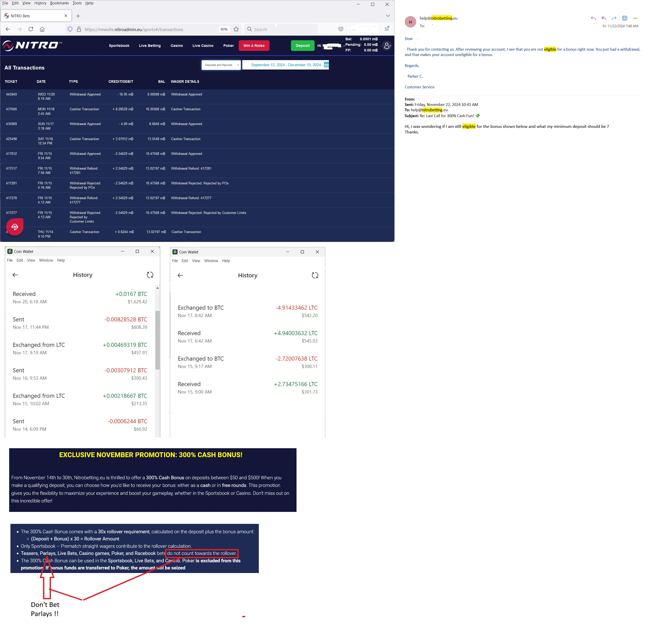This screenshot has width=672, height=627.
Task: Click the Win A Rolex button
Action: (254, 46)
